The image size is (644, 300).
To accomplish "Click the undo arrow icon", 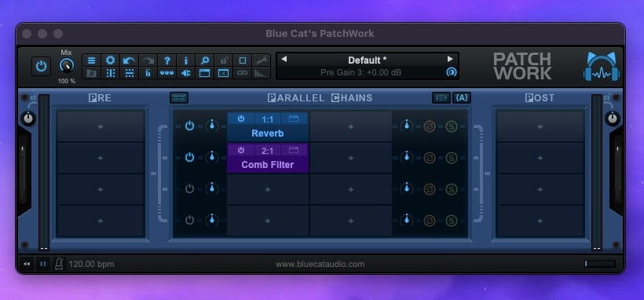I will [x=129, y=60].
